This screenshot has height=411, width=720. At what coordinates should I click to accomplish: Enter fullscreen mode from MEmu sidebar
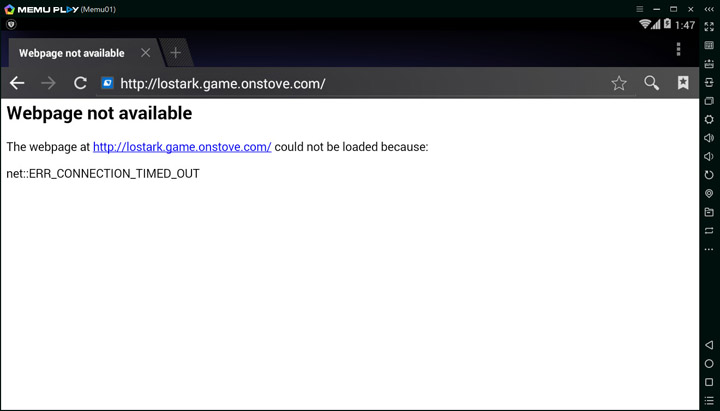[x=709, y=27]
